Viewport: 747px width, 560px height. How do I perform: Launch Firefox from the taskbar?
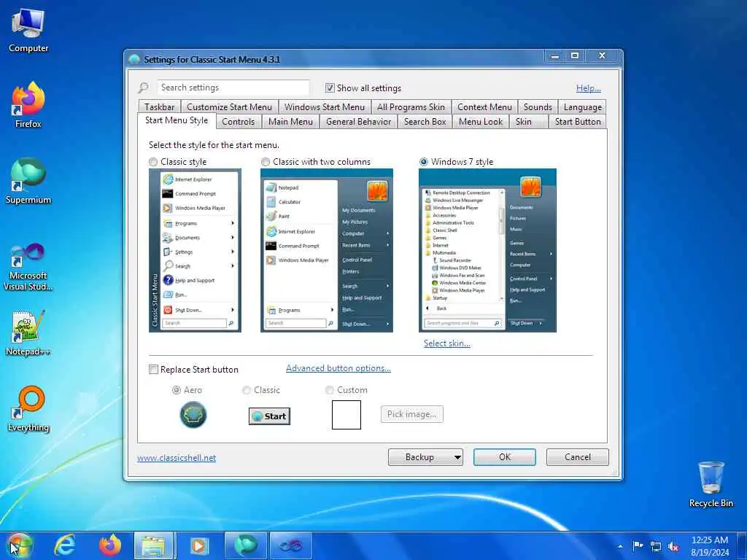110,545
